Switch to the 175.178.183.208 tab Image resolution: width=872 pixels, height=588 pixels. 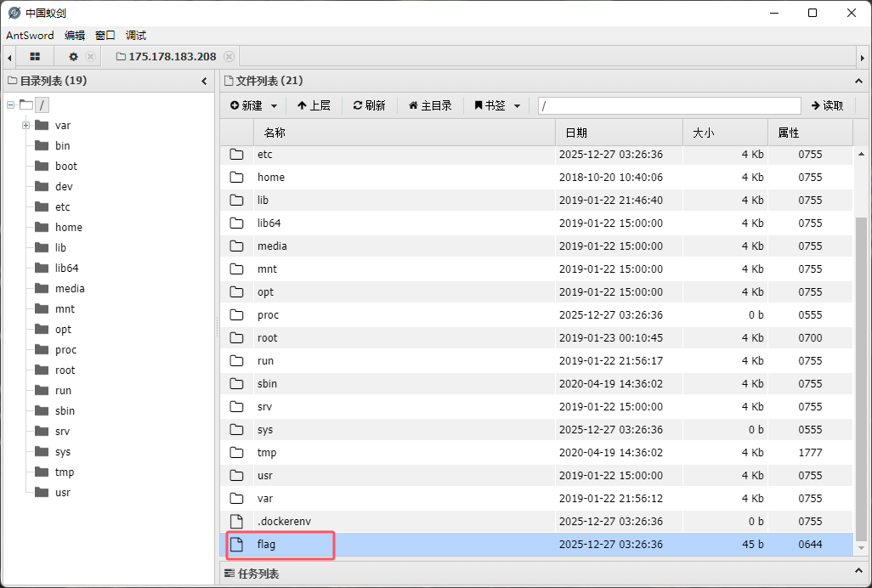tap(167, 57)
